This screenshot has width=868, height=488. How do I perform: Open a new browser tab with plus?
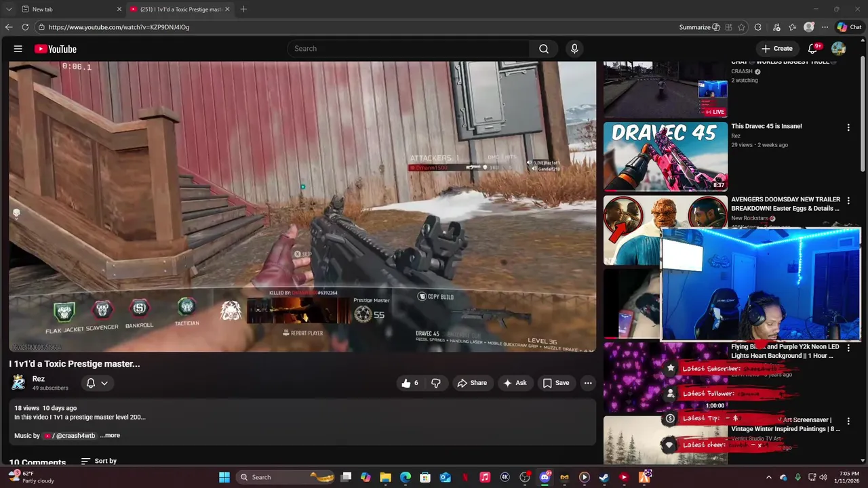pos(243,9)
